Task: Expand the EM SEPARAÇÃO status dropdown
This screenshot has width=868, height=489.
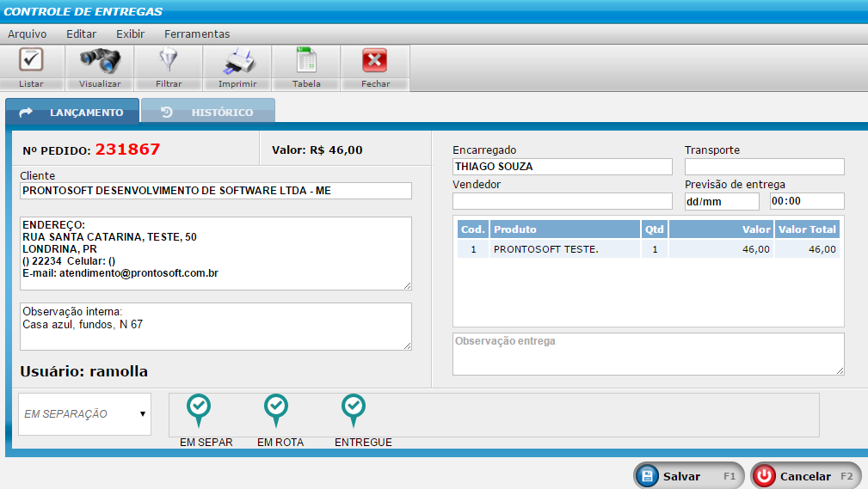Action: [84, 413]
